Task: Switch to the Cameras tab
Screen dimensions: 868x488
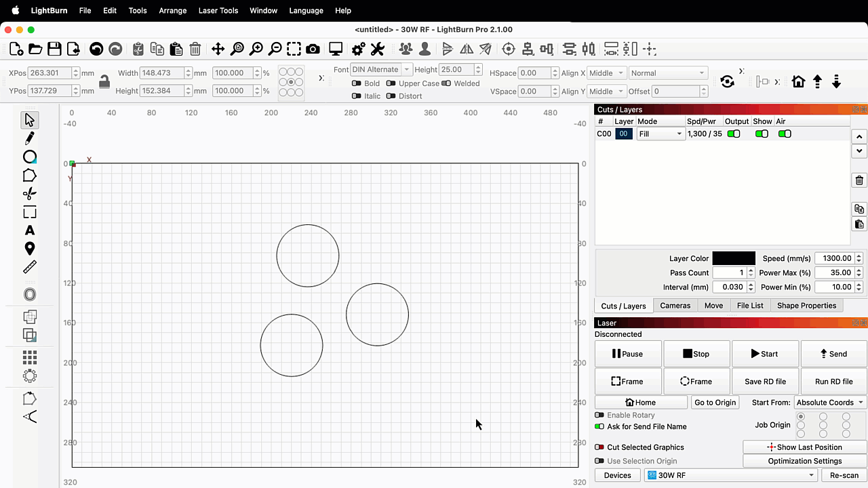Action: coord(675,305)
